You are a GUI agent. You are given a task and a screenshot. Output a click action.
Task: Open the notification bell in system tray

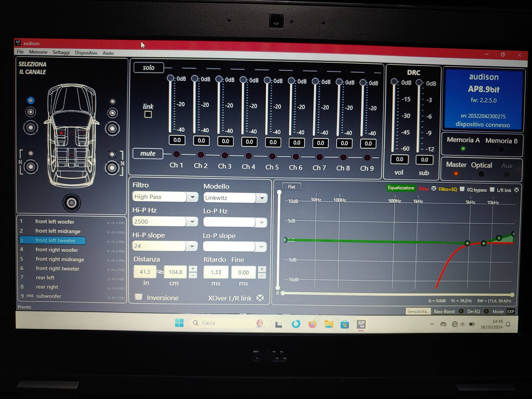pyautogui.click(x=508, y=324)
